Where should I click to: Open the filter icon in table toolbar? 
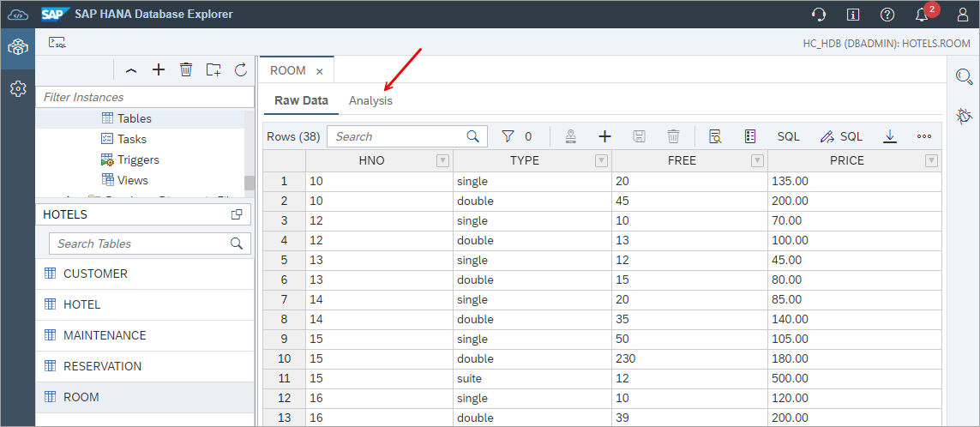coord(508,136)
